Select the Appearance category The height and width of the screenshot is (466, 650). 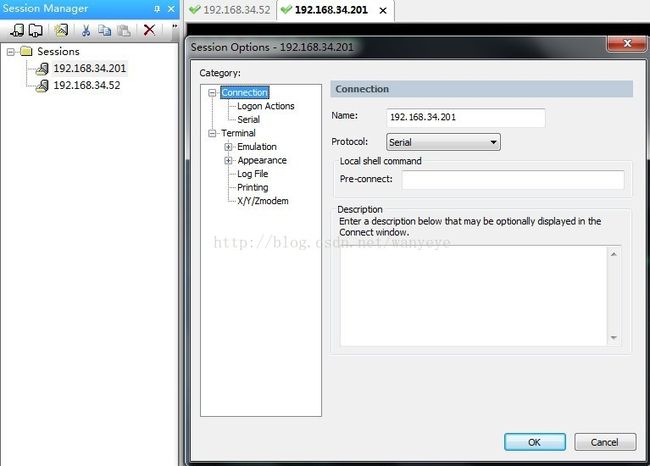262,160
